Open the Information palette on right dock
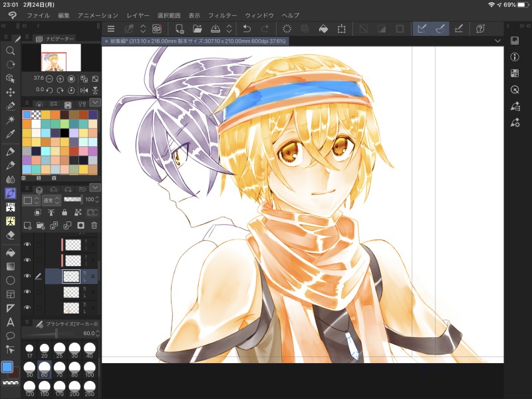The height and width of the screenshot is (399, 532). point(515,57)
